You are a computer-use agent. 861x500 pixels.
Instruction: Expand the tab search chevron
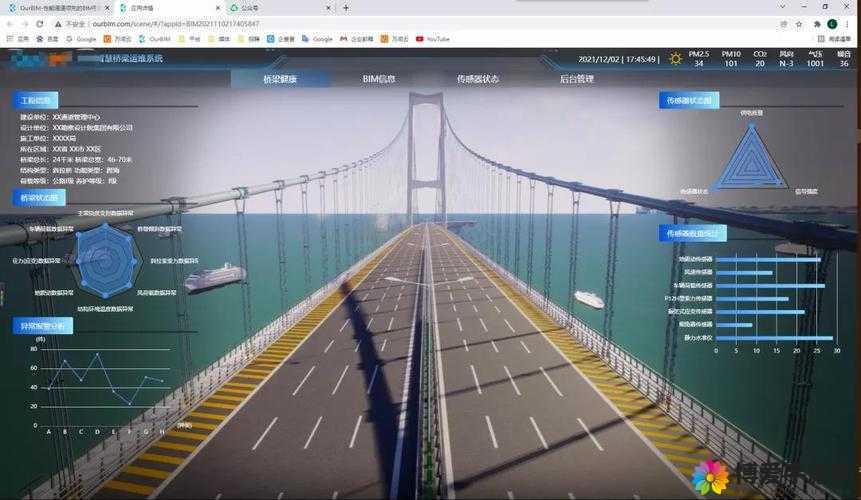pyautogui.click(x=782, y=7)
